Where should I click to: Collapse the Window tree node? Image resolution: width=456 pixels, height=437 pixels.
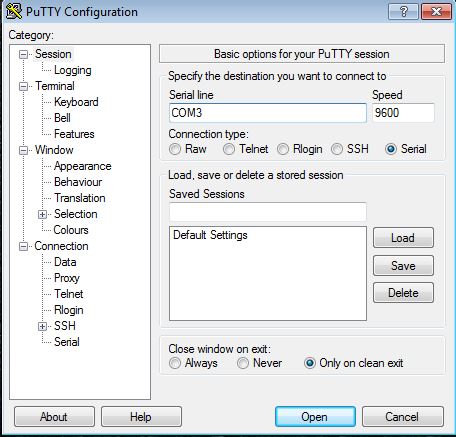(x=23, y=150)
